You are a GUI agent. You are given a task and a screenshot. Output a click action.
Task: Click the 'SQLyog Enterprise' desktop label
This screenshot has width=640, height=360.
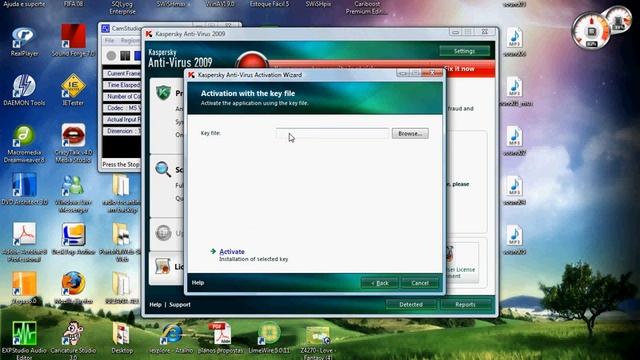pos(122,7)
